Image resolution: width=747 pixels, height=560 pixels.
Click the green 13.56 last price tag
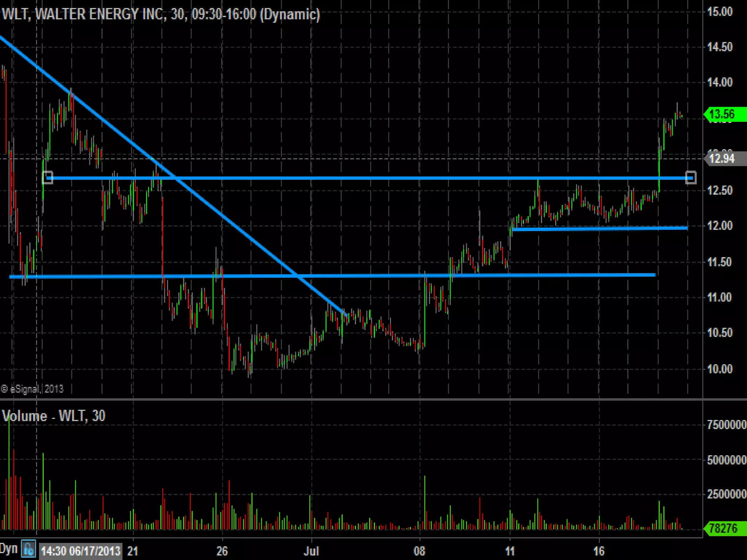[725, 114]
